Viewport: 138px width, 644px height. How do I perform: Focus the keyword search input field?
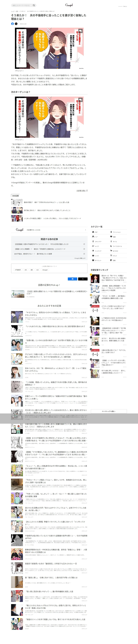[22, 5]
